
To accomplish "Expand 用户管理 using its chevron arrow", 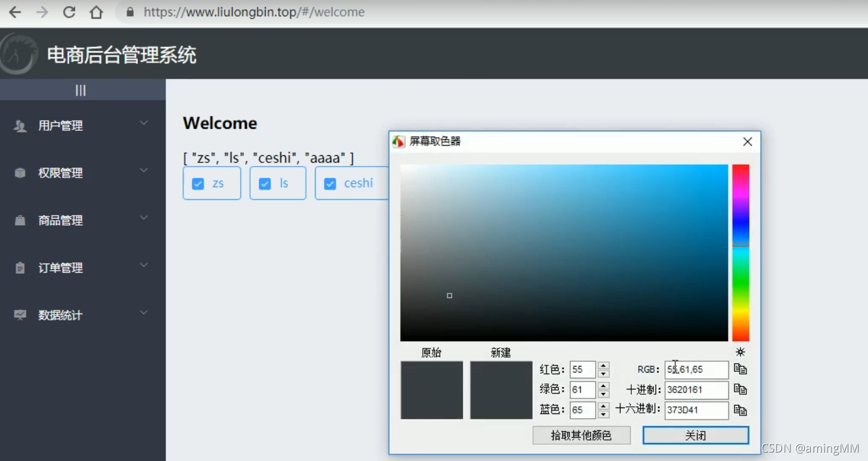I will click(x=144, y=123).
